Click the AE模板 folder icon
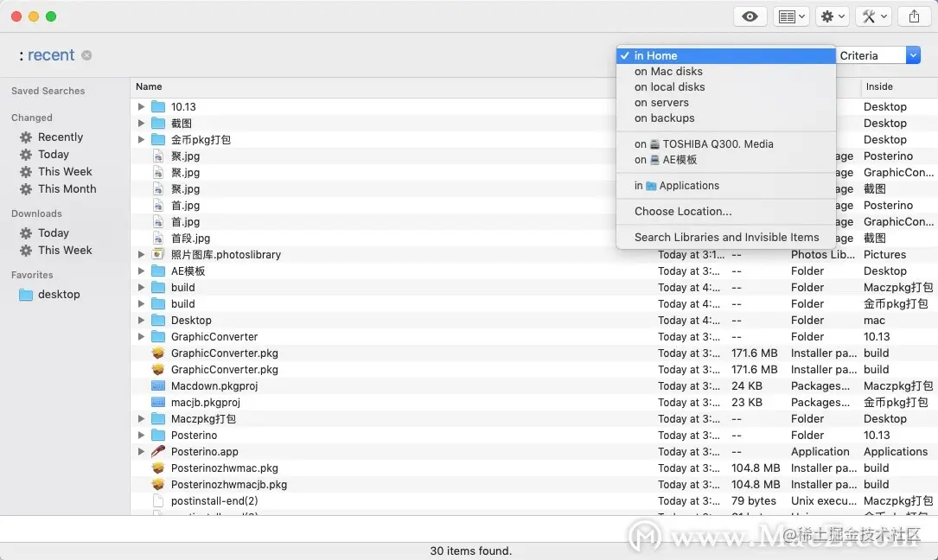938x560 pixels. (x=158, y=271)
